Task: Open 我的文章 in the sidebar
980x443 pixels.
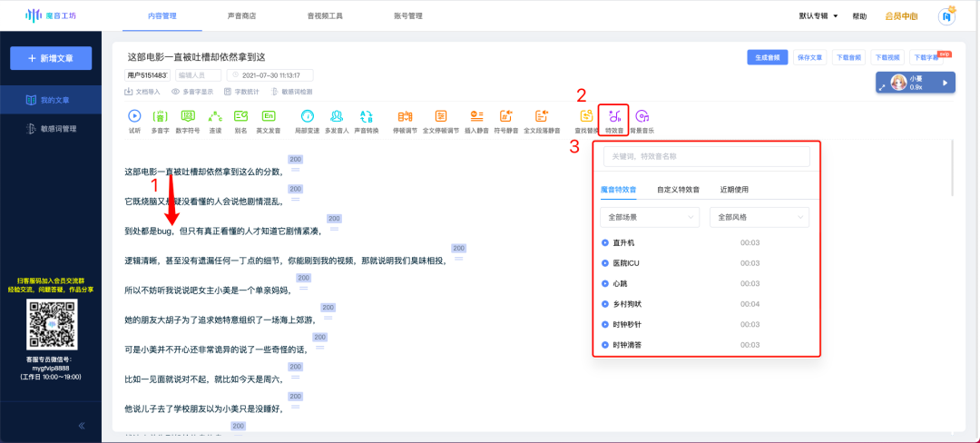Action: click(x=51, y=100)
